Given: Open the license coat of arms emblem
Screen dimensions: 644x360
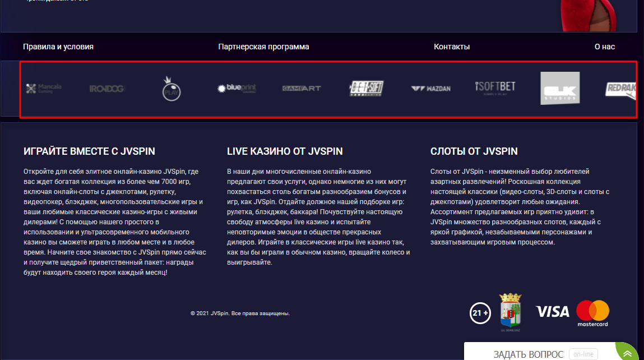Looking at the screenshot, I should [x=510, y=312].
